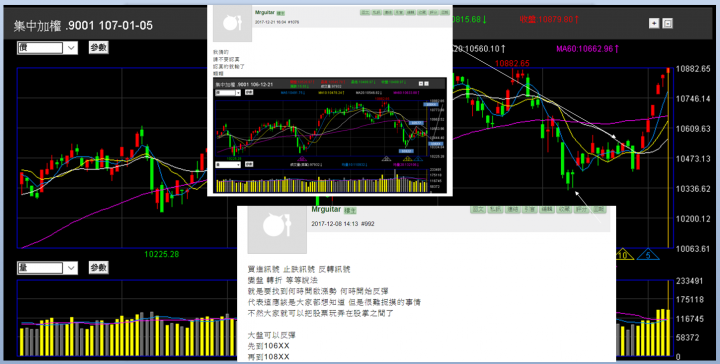Image resolution: width=720 pixels, height=364 pixels.
Task: Click 參數 button beside the 量 dropdown
Action: click(x=99, y=268)
